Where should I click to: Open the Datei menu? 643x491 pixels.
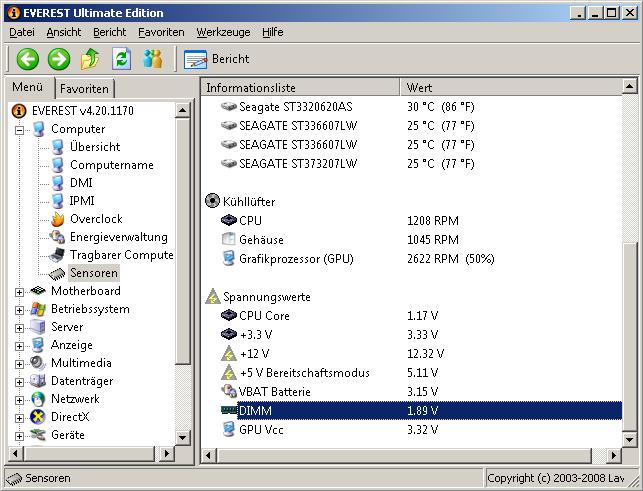pyautogui.click(x=22, y=32)
